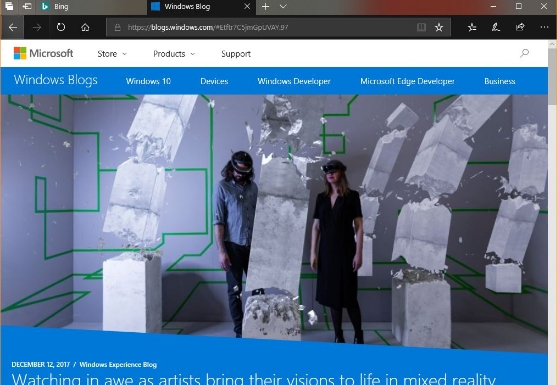Go forward with the arrow button
The width and height of the screenshot is (557, 385).
tap(37, 27)
